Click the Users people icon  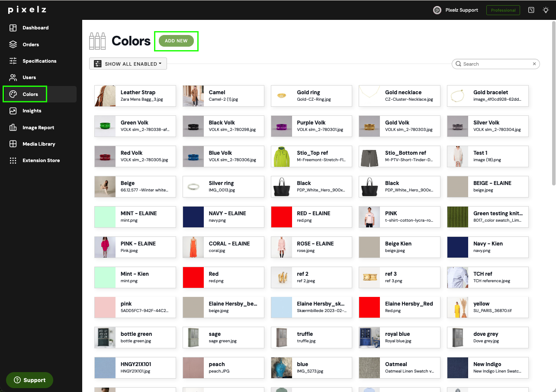point(13,77)
